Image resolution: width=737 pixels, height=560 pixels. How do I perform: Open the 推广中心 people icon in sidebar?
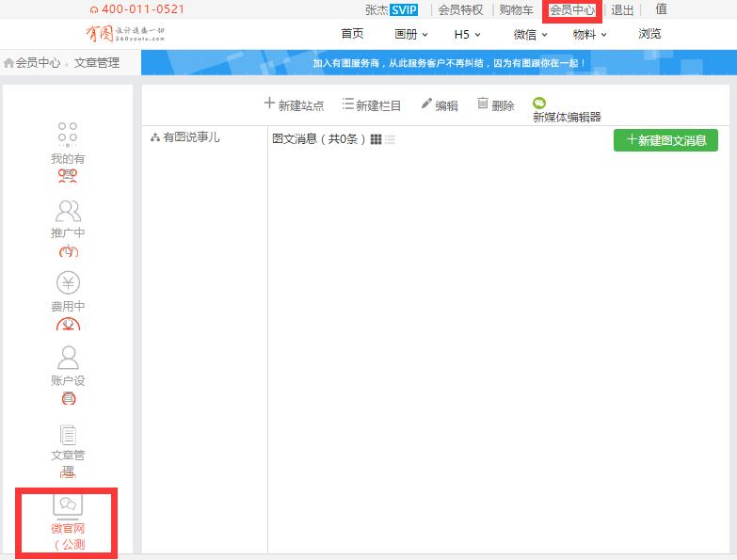(x=68, y=211)
